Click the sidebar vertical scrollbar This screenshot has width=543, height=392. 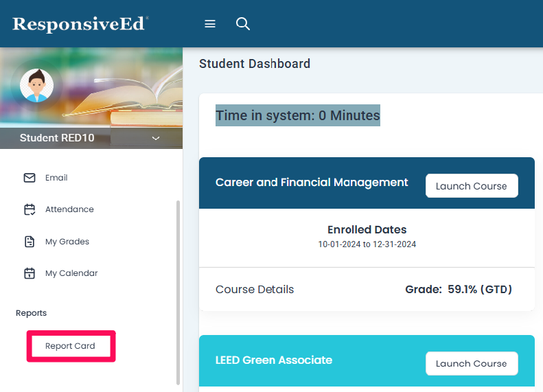[178, 288]
